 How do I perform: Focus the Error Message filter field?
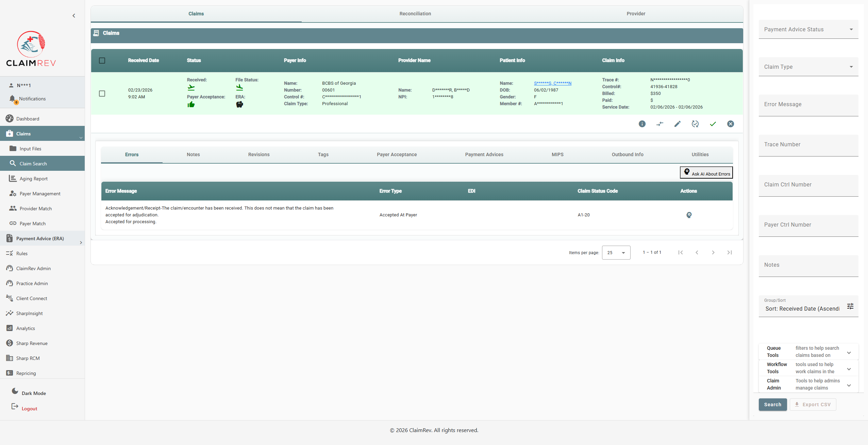point(808,105)
